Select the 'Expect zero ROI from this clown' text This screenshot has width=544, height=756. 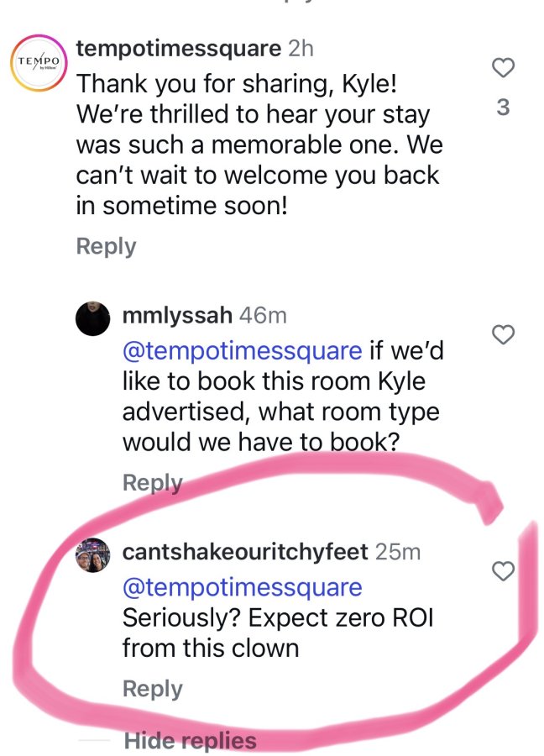point(278,633)
